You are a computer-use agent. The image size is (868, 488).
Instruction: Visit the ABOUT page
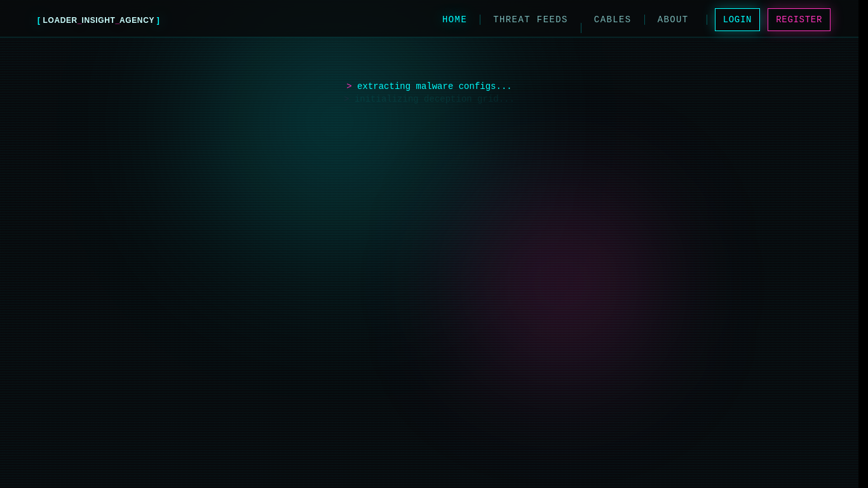point(673,20)
